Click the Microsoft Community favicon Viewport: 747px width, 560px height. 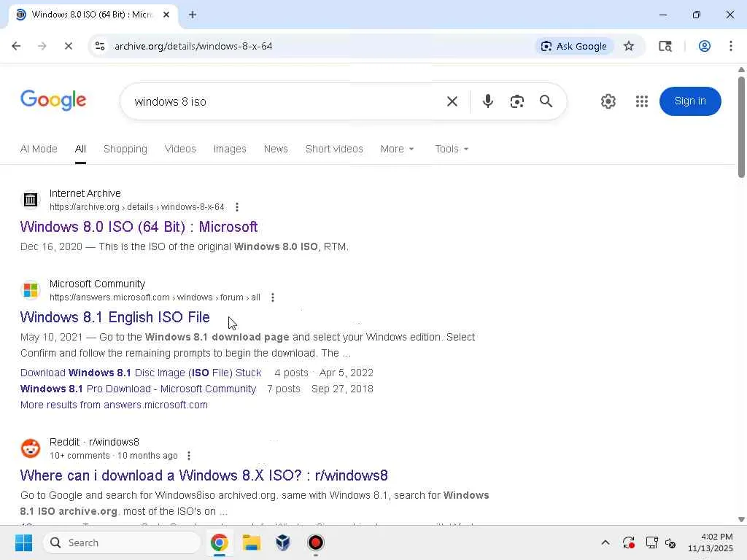click(x=31, y=290)
